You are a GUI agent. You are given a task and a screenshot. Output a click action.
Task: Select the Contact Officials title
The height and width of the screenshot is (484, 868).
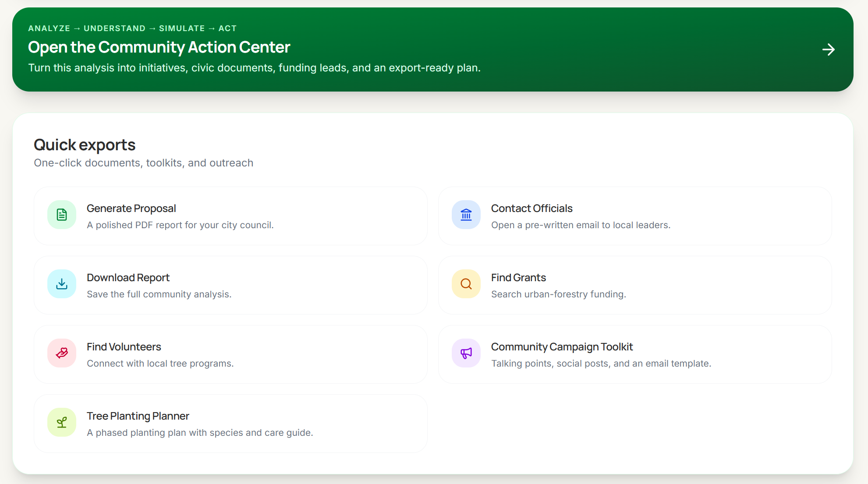pyautogui.click(x=532, y=208)
